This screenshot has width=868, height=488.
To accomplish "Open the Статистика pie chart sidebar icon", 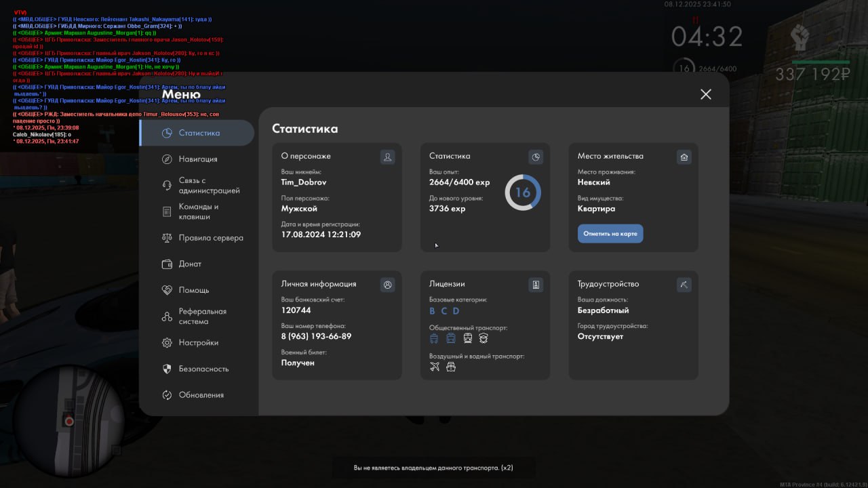I will pos(167,133).
